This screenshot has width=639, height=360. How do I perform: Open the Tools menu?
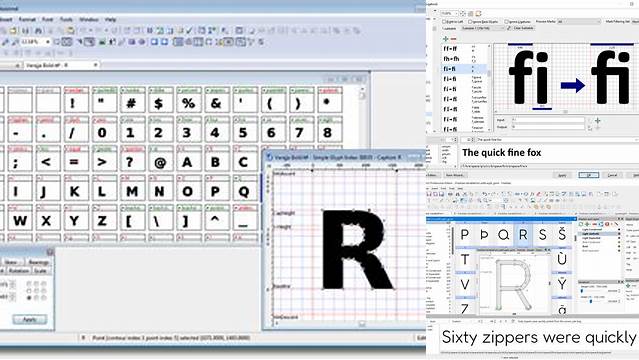(x=66, y=19)
